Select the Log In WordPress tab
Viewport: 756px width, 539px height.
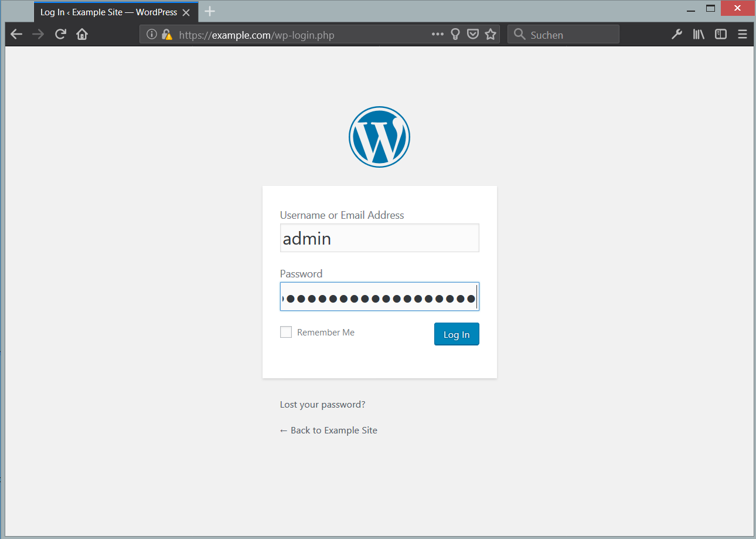coord(108,12)
